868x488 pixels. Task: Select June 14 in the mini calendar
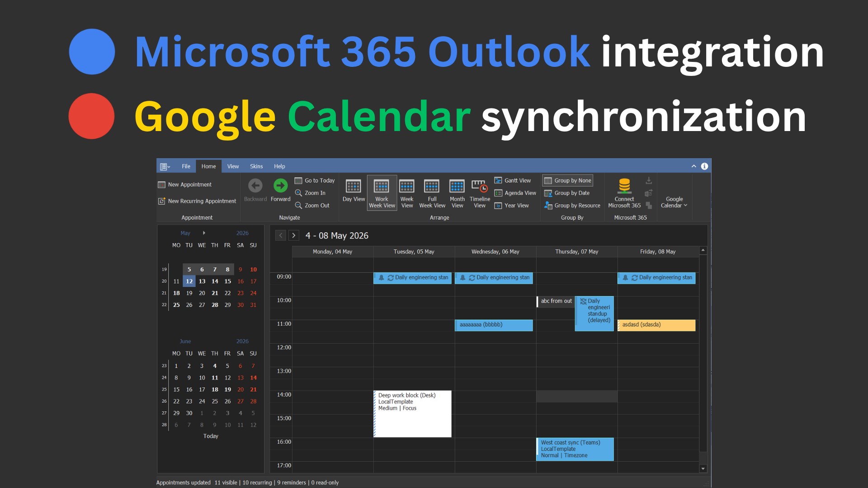click(253, 378)
